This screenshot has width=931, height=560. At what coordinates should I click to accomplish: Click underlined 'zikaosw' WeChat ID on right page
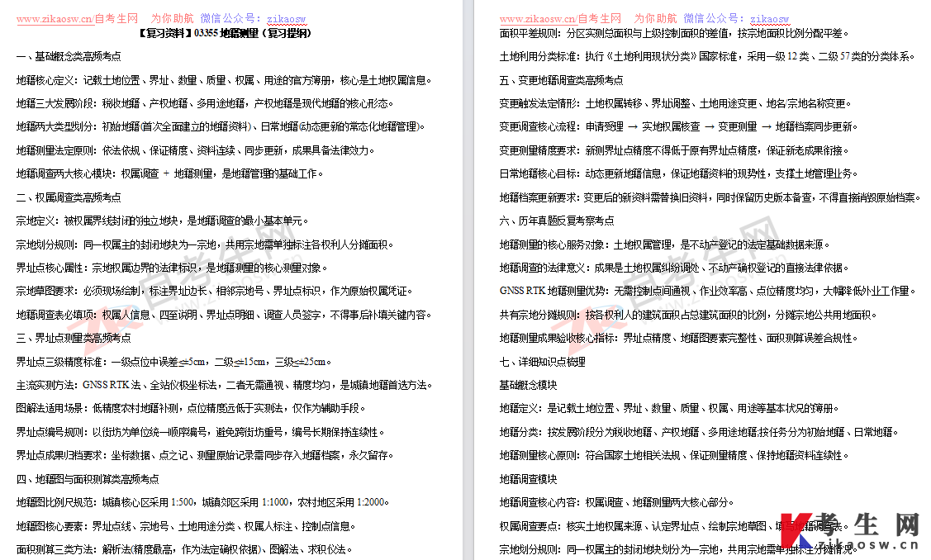(770, 19)
